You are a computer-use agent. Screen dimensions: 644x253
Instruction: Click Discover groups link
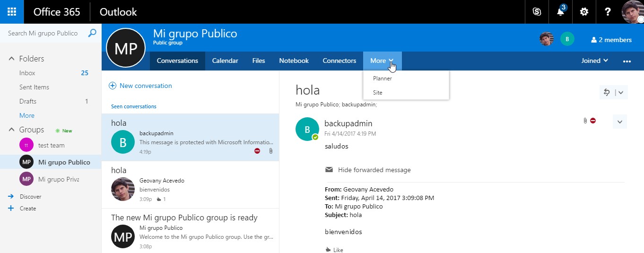click(x=31, y=196)
